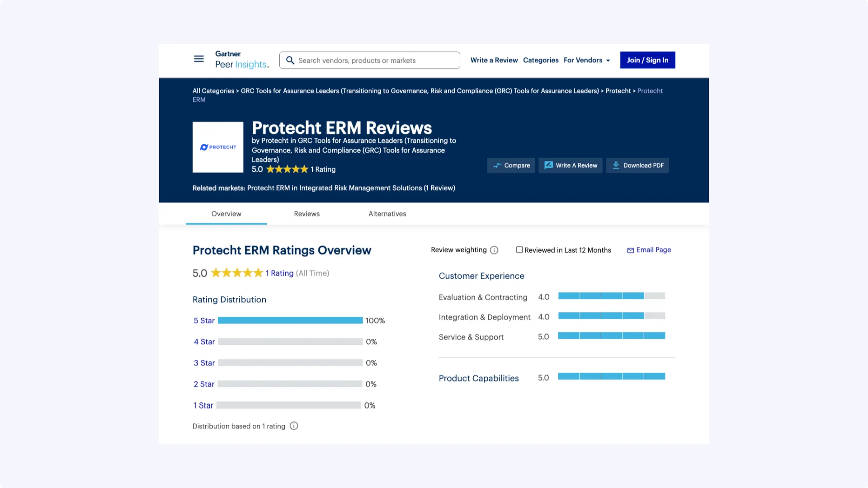Click the Protecht logo thumbnail
Screen dimensions: 868x488
pyautogui.click(x=218, y=147)
